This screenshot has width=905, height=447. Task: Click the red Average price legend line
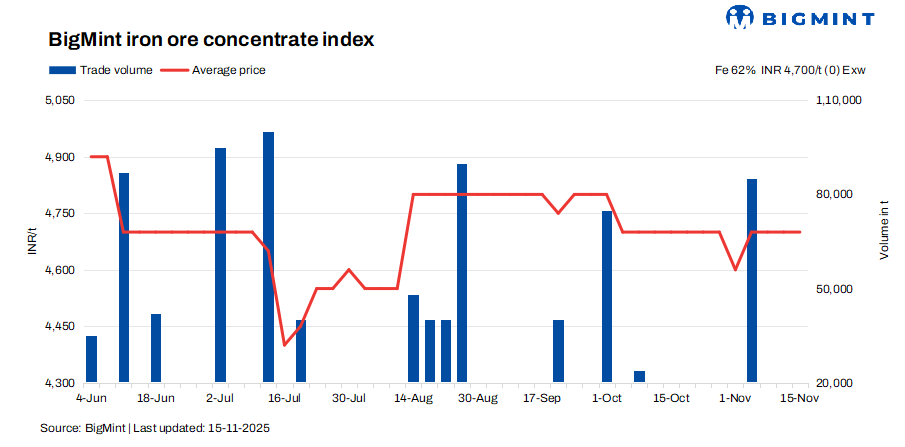click(x=175, y=70)
